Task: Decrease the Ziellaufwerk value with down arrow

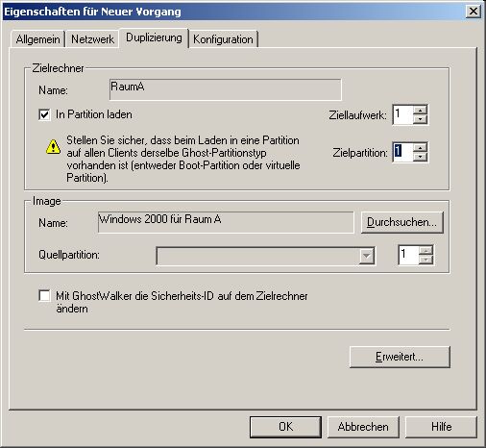Action: 420,119
